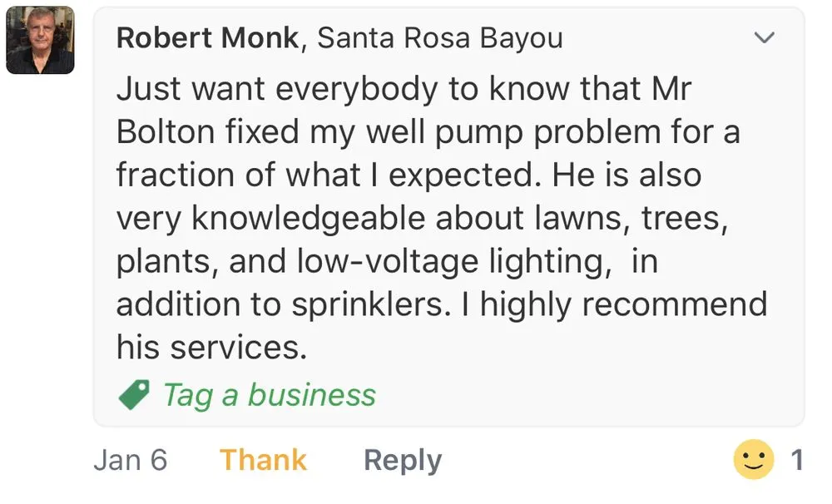The image size is (832, 504).
Task: Click the yellow smiley reaction emoji
Action: (x=753, y=460)
